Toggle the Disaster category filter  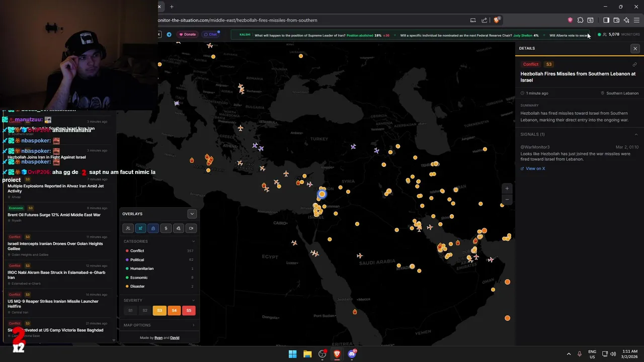pos(159,287)
